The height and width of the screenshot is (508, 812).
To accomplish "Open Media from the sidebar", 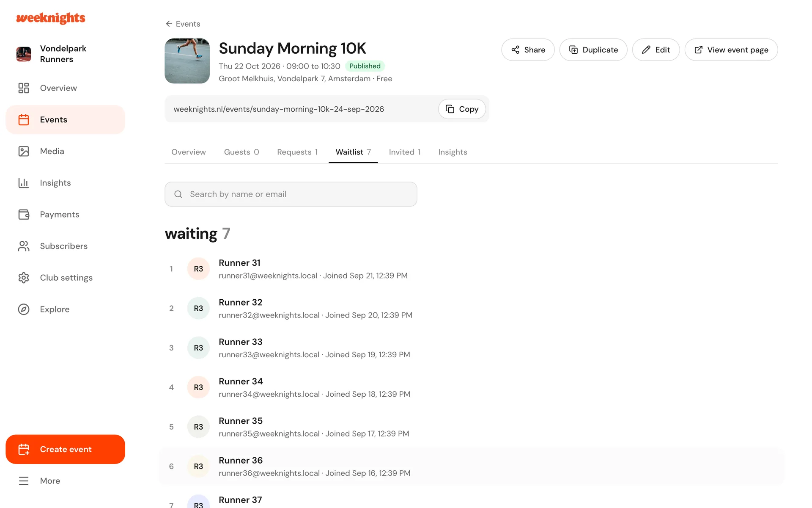I will (65, 151).
